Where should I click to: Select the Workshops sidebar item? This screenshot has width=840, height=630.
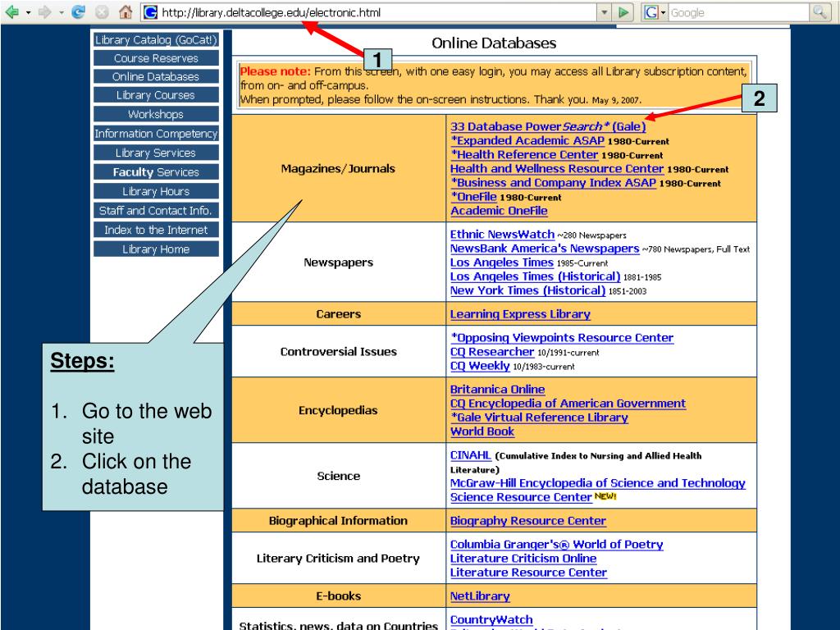[156, 114]
